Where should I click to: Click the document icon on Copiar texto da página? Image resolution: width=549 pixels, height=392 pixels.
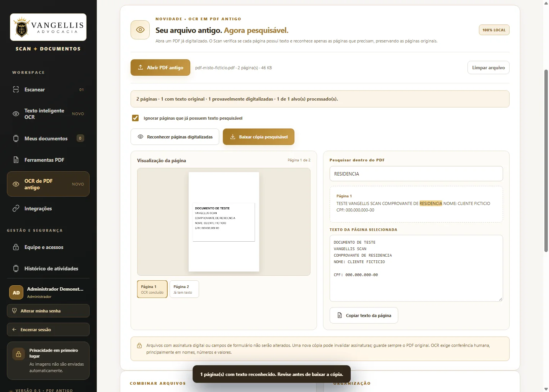[x=340, y=316]
